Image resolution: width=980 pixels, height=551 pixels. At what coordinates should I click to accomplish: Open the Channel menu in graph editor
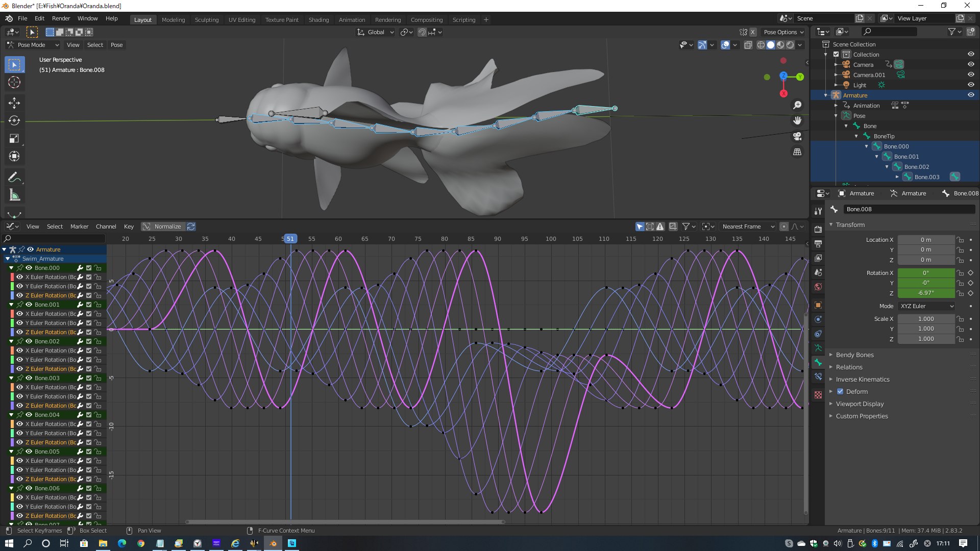106,227
